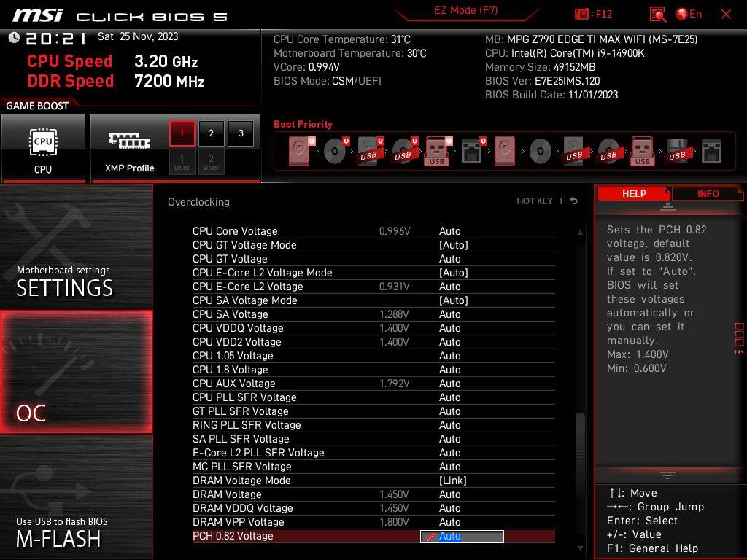Edit the PCH 0.82 Voltage Auto field
The image size is (747, 560).
462,536
